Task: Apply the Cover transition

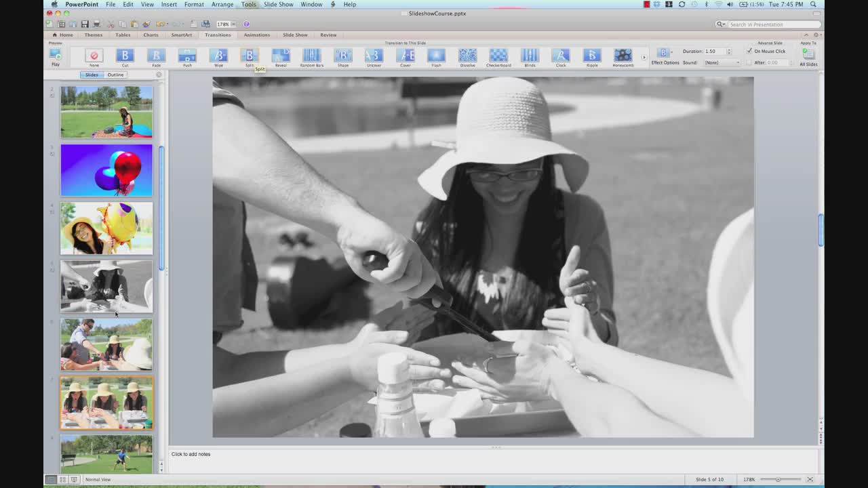Action: point(406,58)
